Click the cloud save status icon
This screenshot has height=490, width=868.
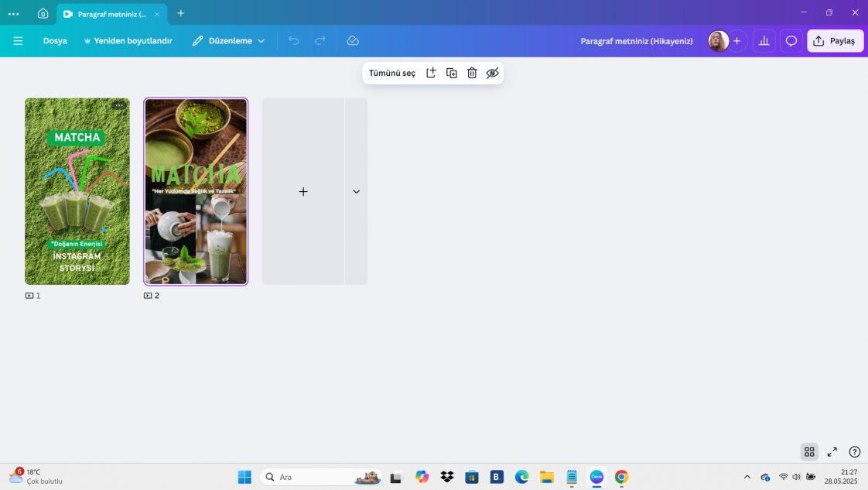[353, 40]
